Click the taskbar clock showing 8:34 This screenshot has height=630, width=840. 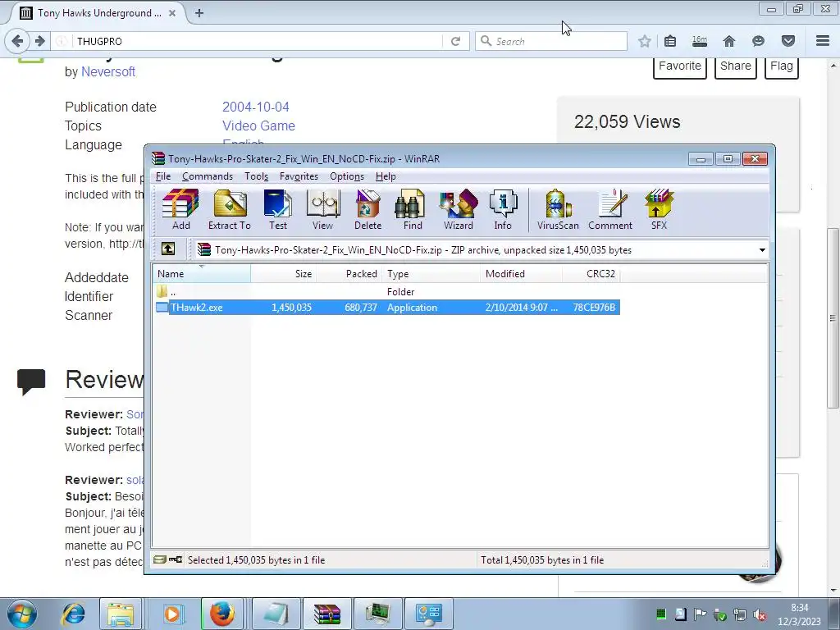[x=799, y=614]
